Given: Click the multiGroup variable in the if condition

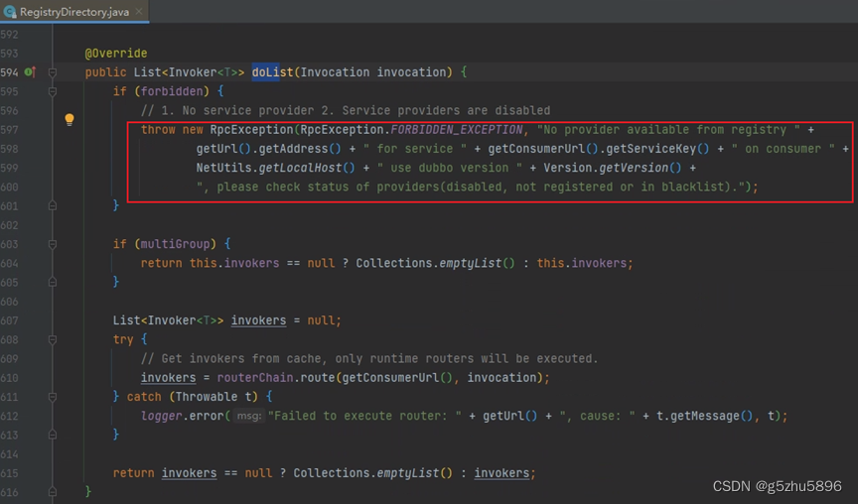Looking at the screenshot, I should click(x=175, y=244).
